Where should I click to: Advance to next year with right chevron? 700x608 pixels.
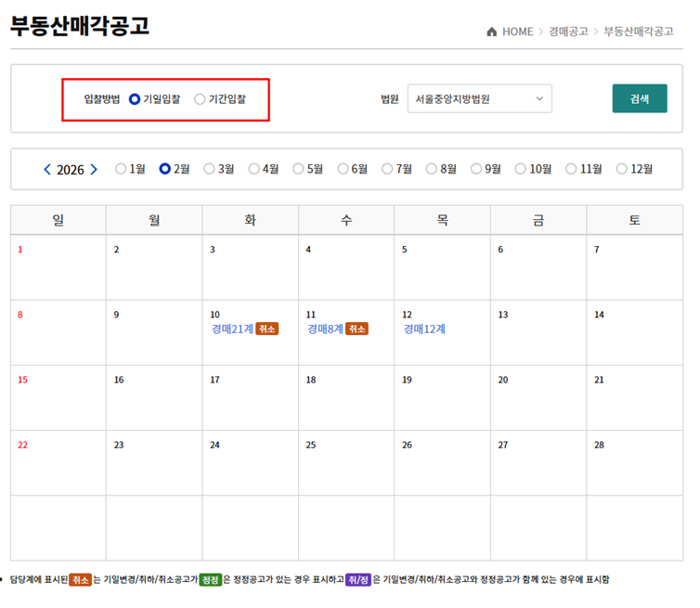(x=94, y=170)
